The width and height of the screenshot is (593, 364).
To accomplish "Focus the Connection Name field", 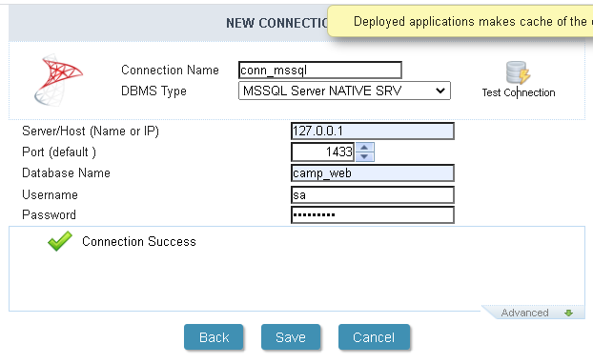I will tap(320, 71).
